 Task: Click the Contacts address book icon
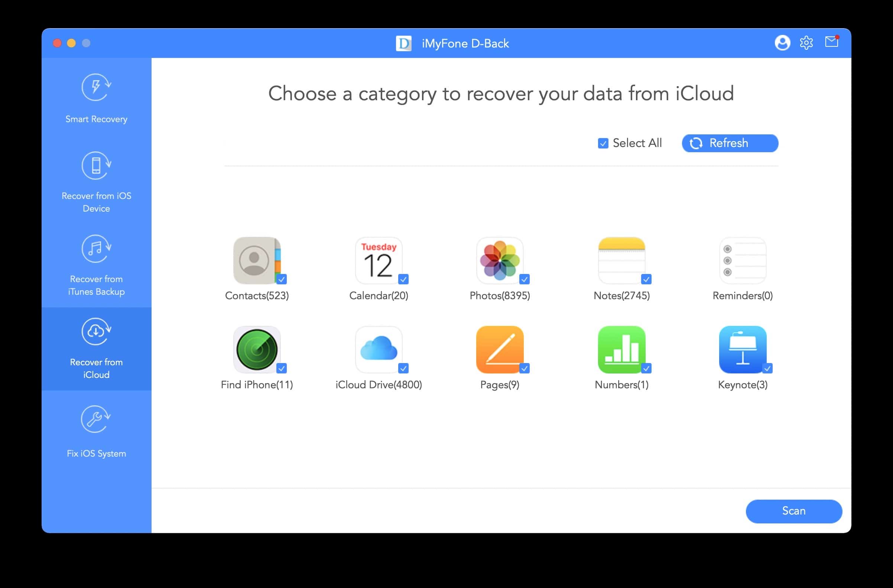coord(257,260)
